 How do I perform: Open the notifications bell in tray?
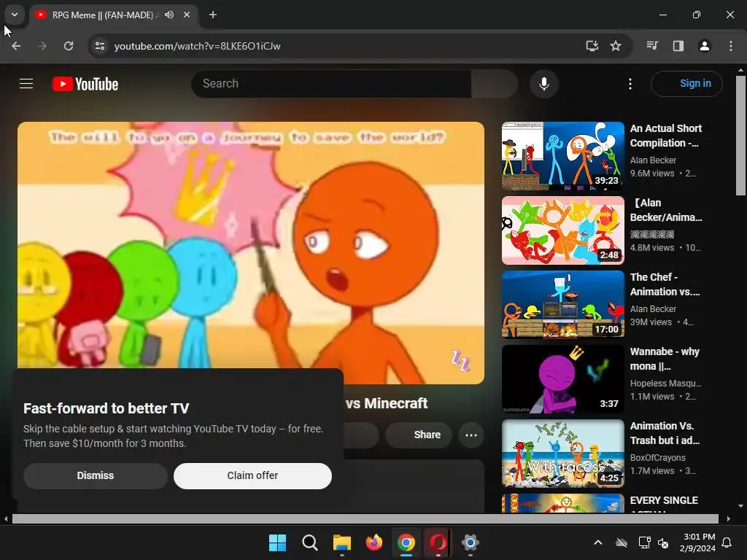727,542
